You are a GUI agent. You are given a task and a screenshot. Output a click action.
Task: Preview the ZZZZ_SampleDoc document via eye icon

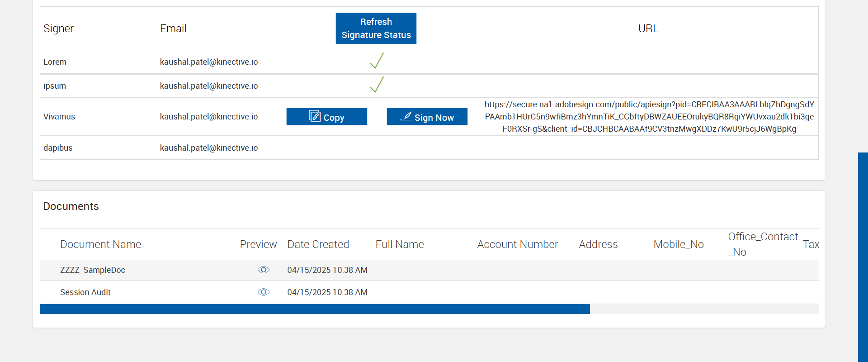[x=264, y=270]
